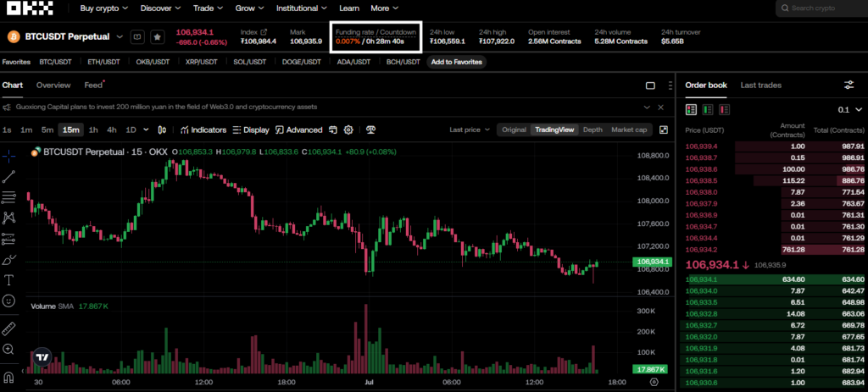Switch to the Last trades tab
This screenshot has height=392, width=868.
coord(761,86)
